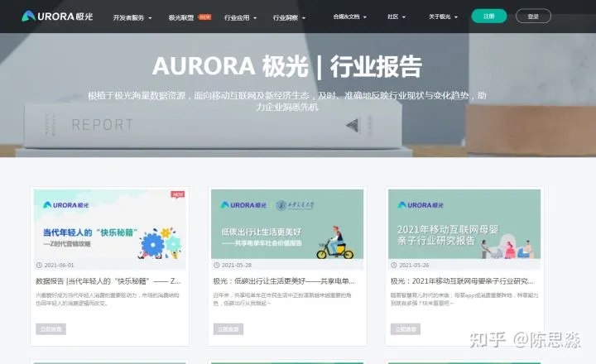Viewport: 596px width, 364px height.
Task: Click the clock icon beside 2021-06-01
Action: pyautogui.click(x=39, y=266)
